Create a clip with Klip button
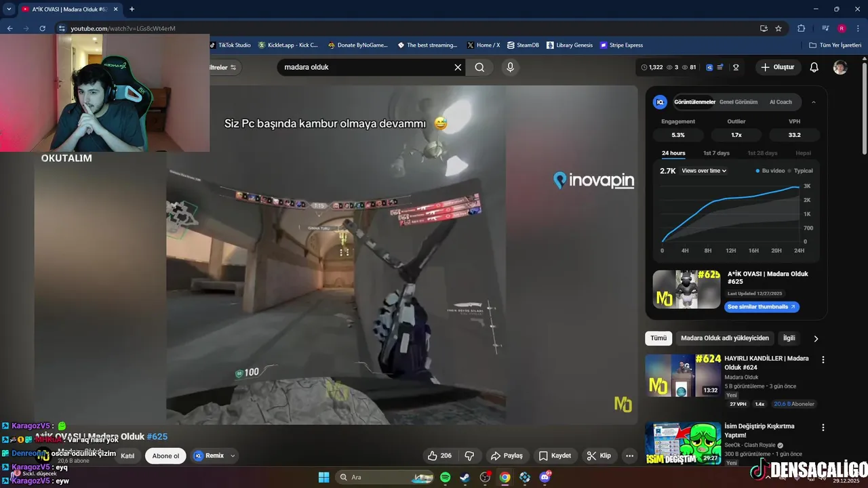The image size is (868, 488). click(599, 455)
